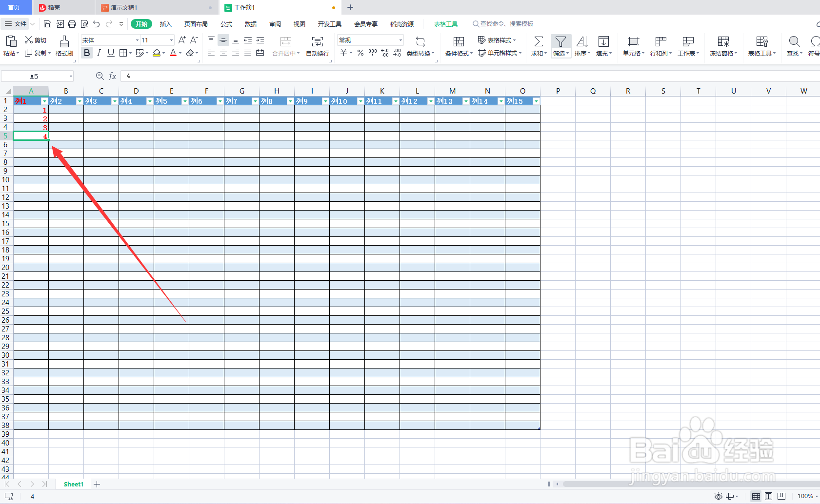Open the Table Style dropdown

(497, 40)
